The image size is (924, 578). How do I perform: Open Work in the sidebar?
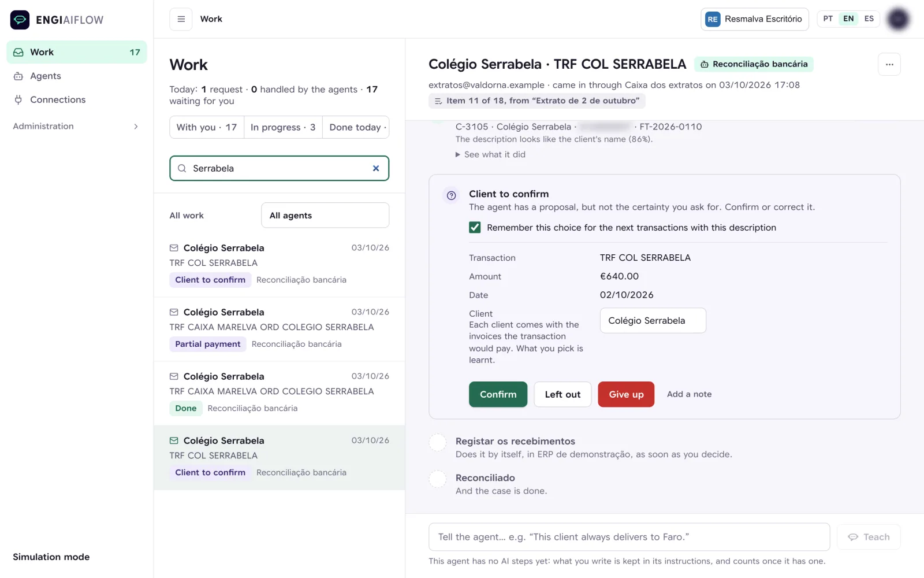[77, 52]
